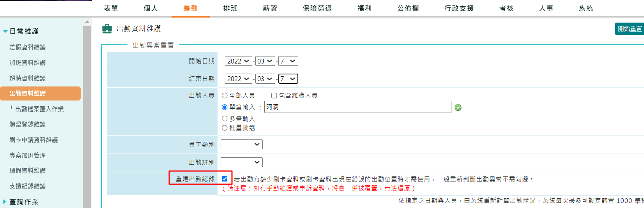Screen dimensions: 644x208
Task: Open the 出勤班別 dropdown
Action: pyautogui.click(x=242, y=162)
